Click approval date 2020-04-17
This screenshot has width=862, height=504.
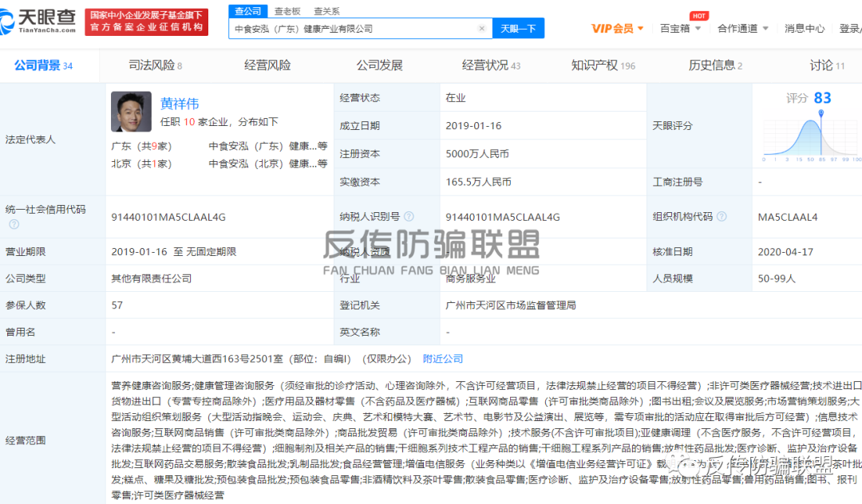[785, 251]
